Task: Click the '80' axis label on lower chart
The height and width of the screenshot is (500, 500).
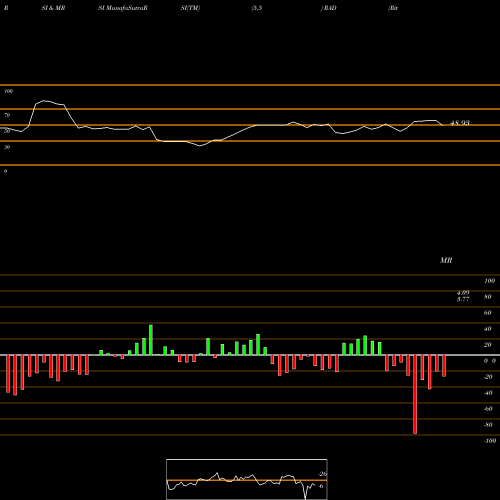Action: pos(488,297)
